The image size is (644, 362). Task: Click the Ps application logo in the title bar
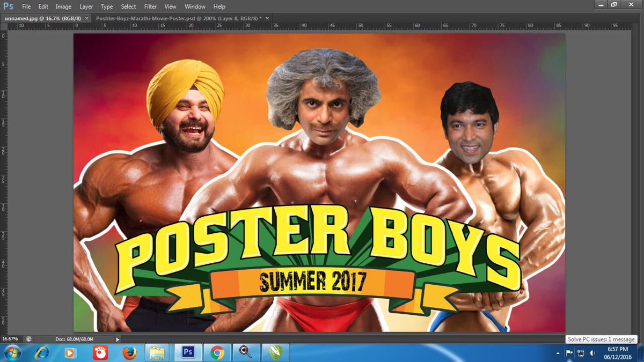coord(8,6)
